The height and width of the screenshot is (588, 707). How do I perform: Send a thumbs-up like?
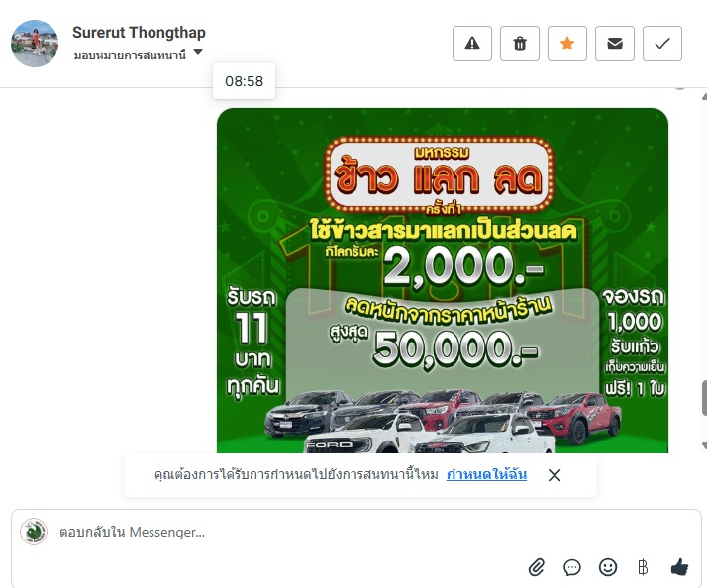pos(679,567)
